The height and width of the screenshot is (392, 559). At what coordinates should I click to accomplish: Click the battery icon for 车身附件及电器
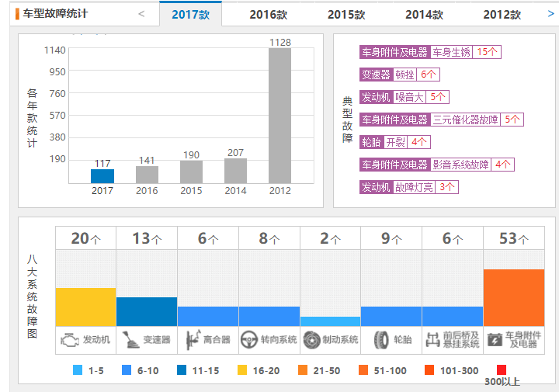pos(495,339)
